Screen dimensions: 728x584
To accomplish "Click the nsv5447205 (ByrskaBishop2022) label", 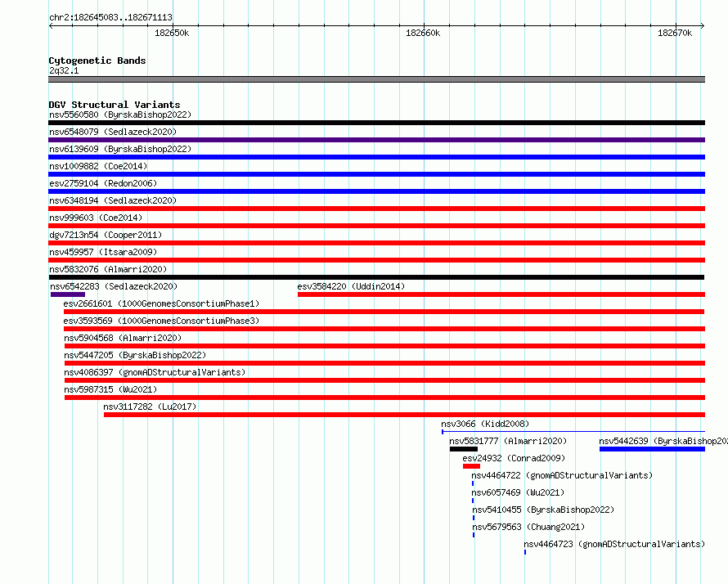I will click(135, 355).
